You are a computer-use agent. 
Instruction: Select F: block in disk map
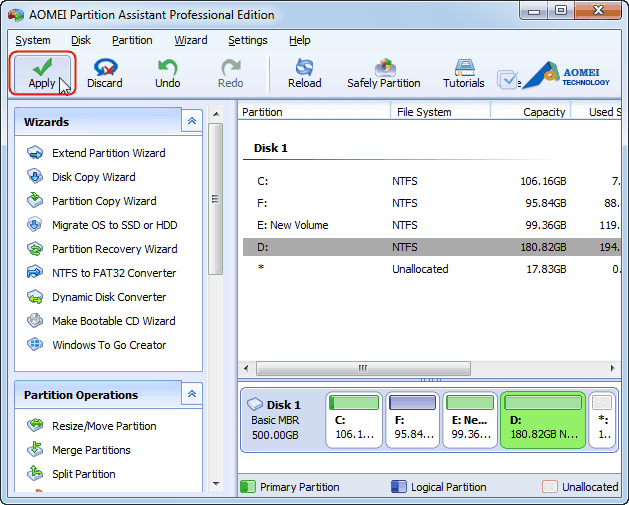coord(413,420)
